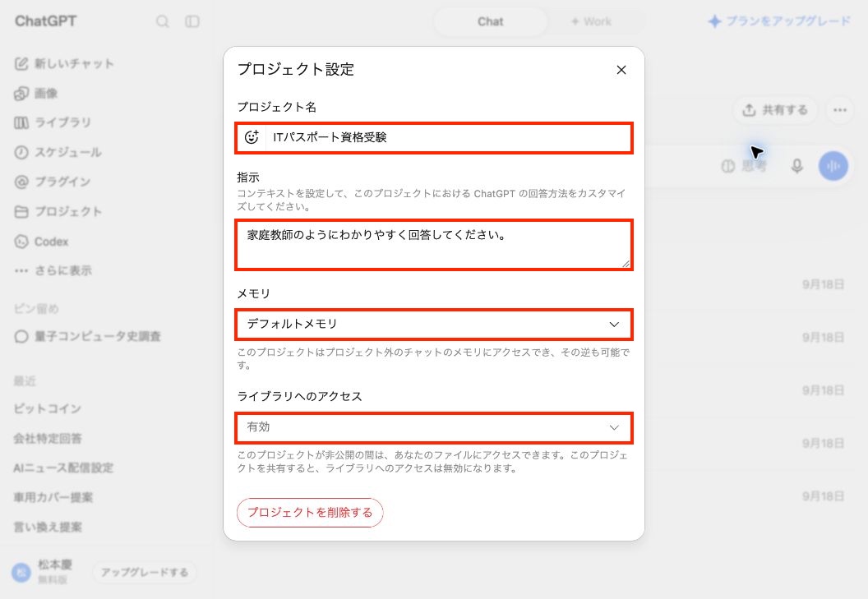
Task: Toggle the 思考 thinking mode button
Action: tap(744, 166)
